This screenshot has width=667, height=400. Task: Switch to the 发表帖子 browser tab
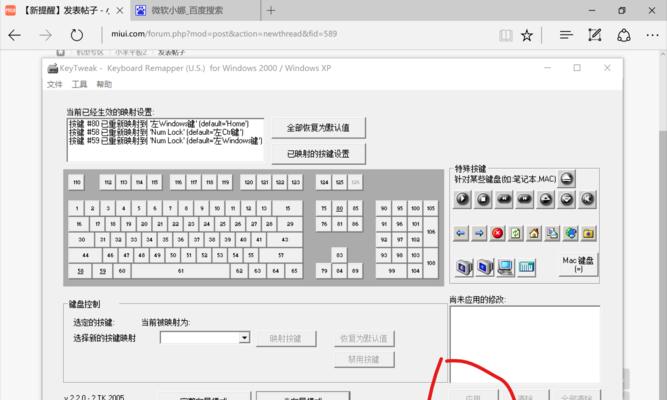click(x=64, y=10)
